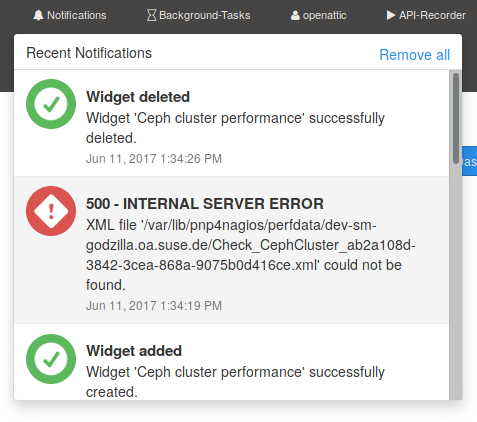This screenshot has width=477, height=422.
Task: Click the Remove all link
Action: click(415, 55)
